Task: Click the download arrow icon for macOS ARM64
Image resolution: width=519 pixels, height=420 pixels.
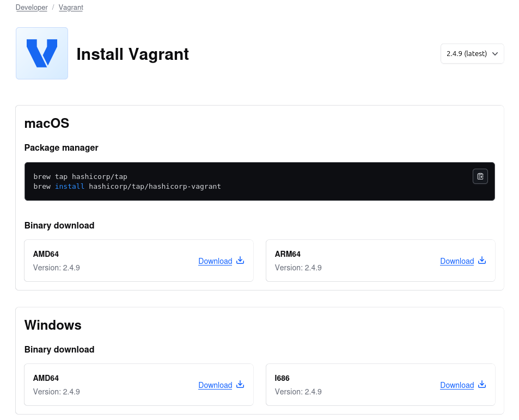Action: pos(481,261)
